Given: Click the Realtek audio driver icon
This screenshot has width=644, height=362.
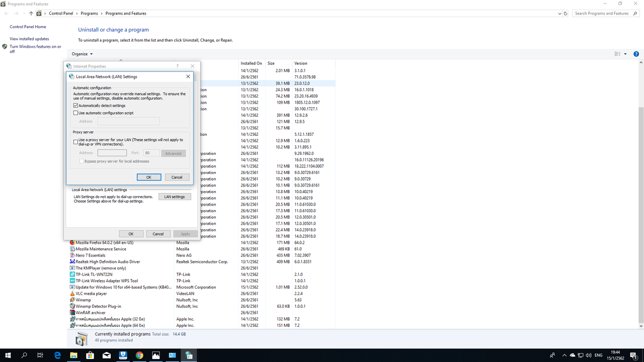Looking at the screenshot, I should 72,261.
